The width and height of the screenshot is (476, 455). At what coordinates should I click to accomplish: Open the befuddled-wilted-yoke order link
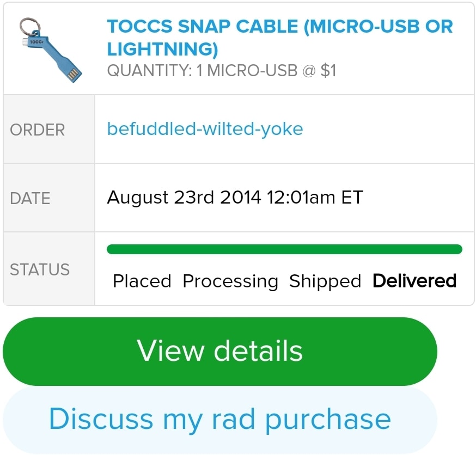[205, 129]
